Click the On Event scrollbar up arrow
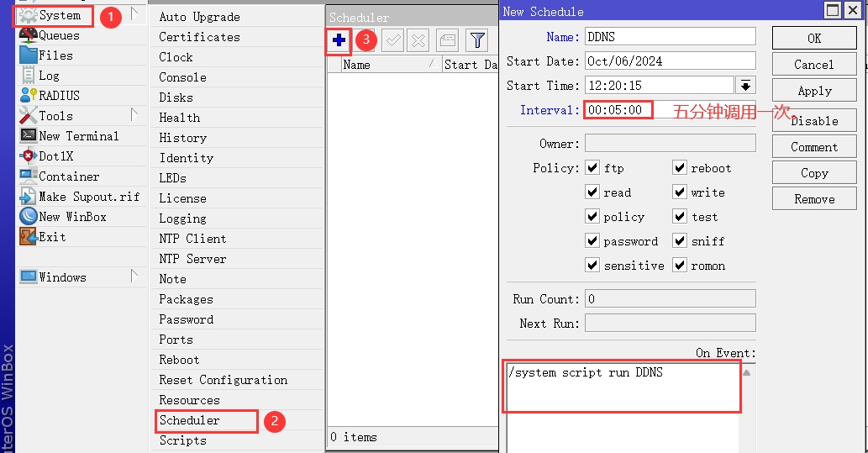 pyautogui.click(x=746, y=373)
